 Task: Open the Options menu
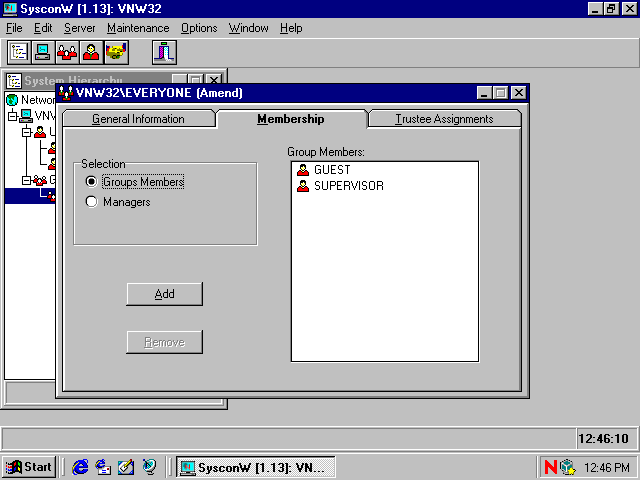point(199,28)
